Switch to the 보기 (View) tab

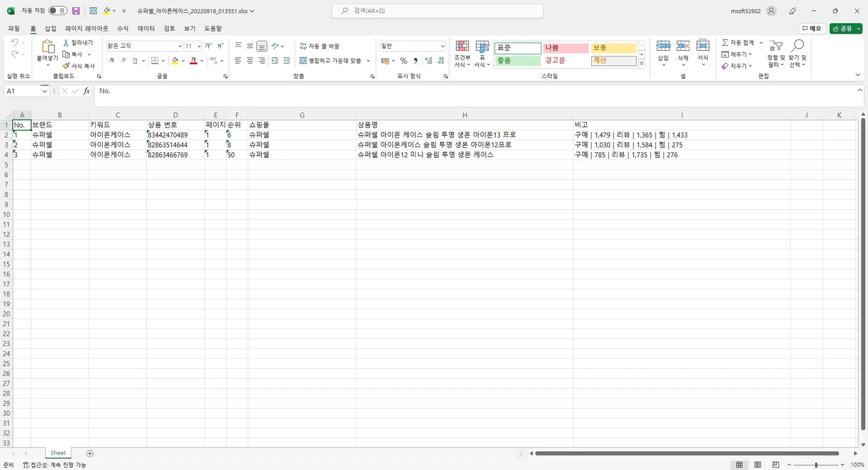(190, 29)
